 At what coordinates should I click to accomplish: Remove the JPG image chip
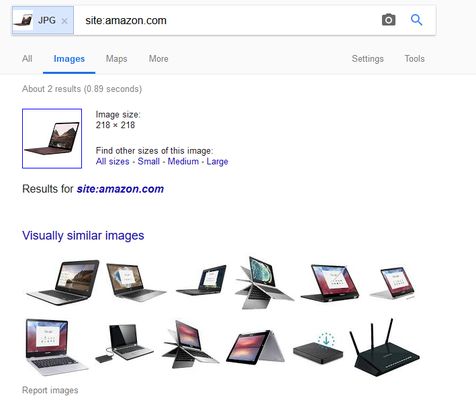pyautogui.click(x=65, y=21)
